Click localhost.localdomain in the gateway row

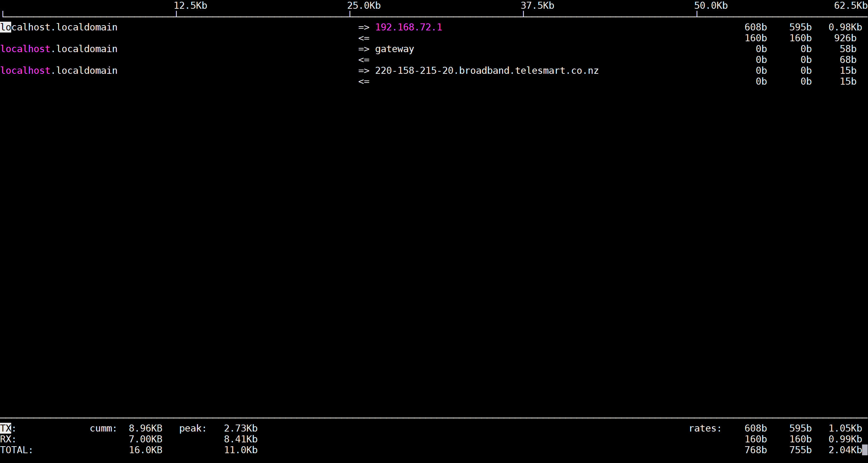[x=59, y=49]
